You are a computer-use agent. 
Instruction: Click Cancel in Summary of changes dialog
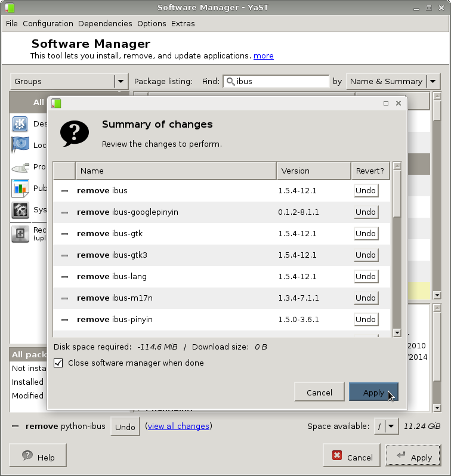(x=319, y=392)
